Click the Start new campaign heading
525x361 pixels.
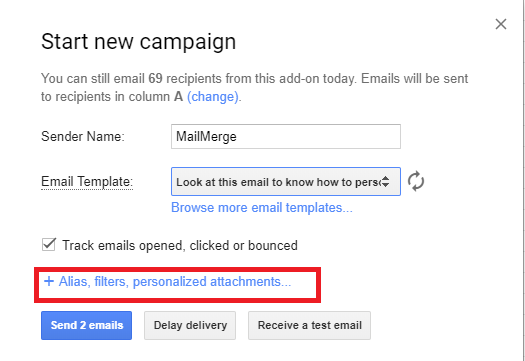[139, 42]
